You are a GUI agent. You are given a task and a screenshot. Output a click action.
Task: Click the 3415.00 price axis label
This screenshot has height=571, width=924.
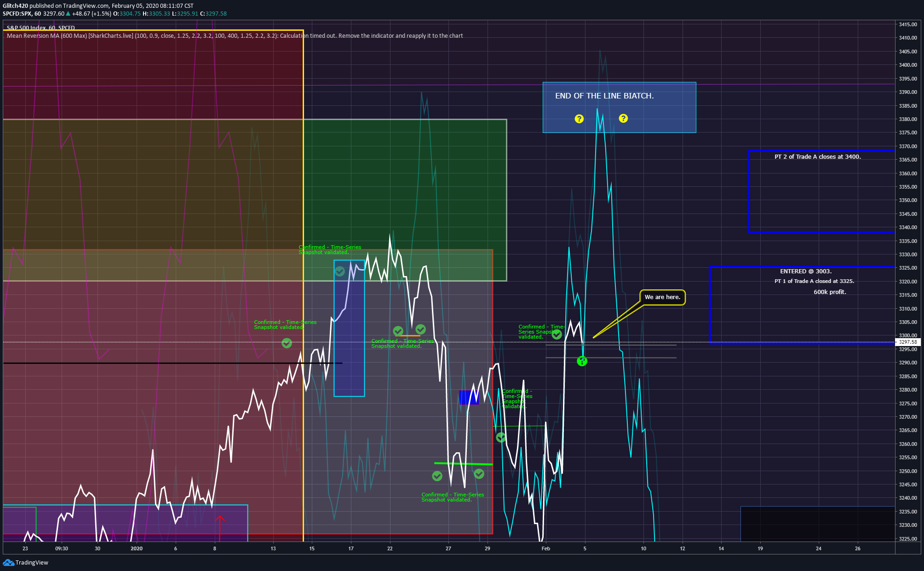click(907, 24)
